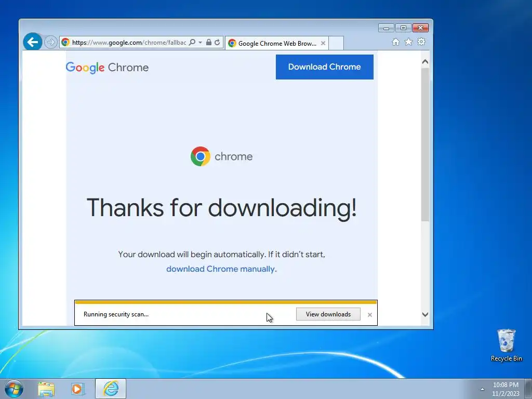The width and height of the screenshot is (532, 399).
Task: Click the Show desktop strip at the taskbar end
Action: 528,389
